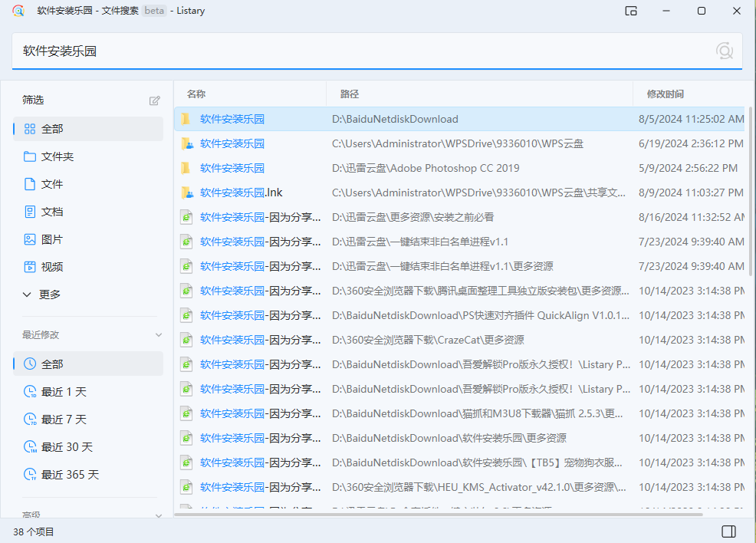756x543 pixels.
Task: Click date 8/9/2024 11:03:27 PM
Action: (691, 193)
